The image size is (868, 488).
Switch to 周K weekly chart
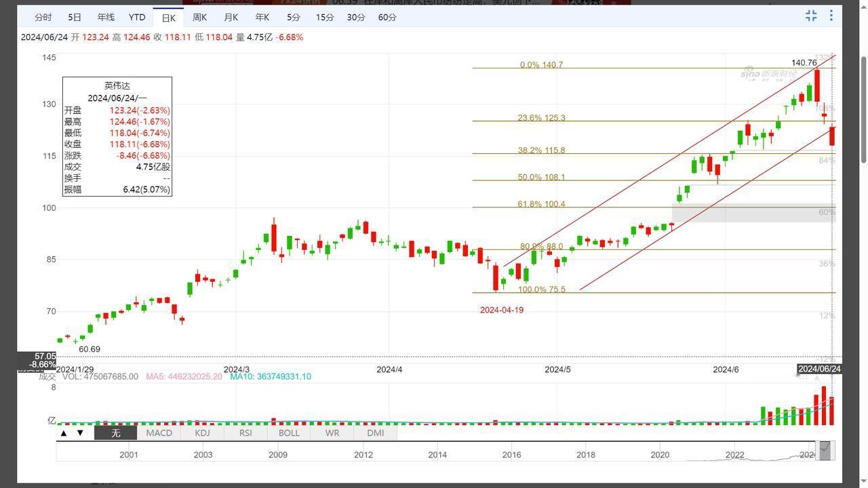pos(199,17)
